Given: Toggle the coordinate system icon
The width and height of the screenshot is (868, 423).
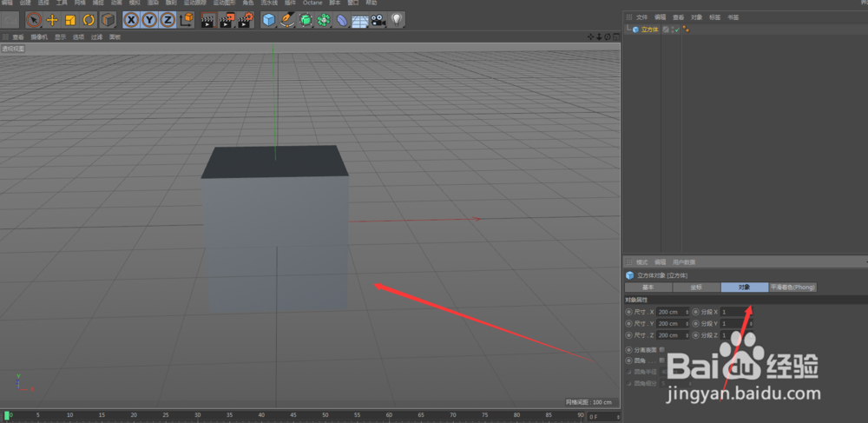Looking at the screenshot, I should [187, 21].
